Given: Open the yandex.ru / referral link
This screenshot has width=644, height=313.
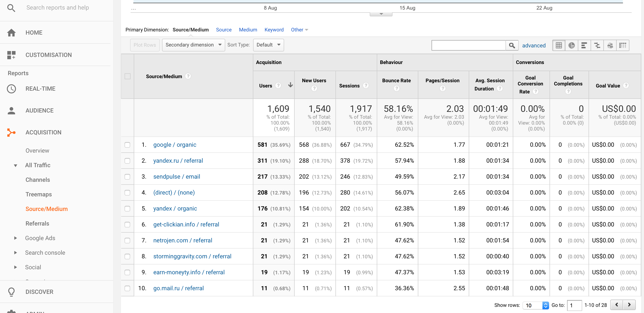Looking at the screenshot, I should pos(178,161).
